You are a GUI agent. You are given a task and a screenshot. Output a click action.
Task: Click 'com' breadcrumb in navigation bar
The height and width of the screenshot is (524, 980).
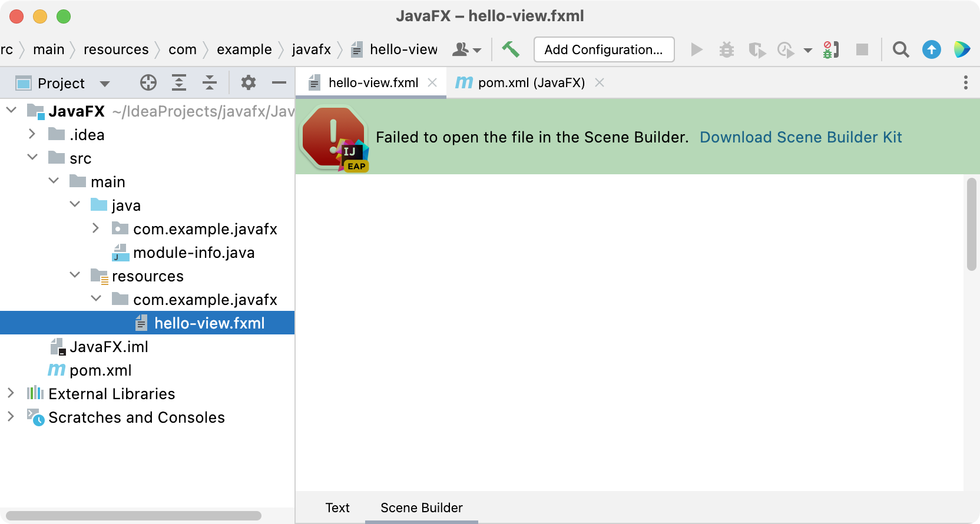[x=183, y=49]
